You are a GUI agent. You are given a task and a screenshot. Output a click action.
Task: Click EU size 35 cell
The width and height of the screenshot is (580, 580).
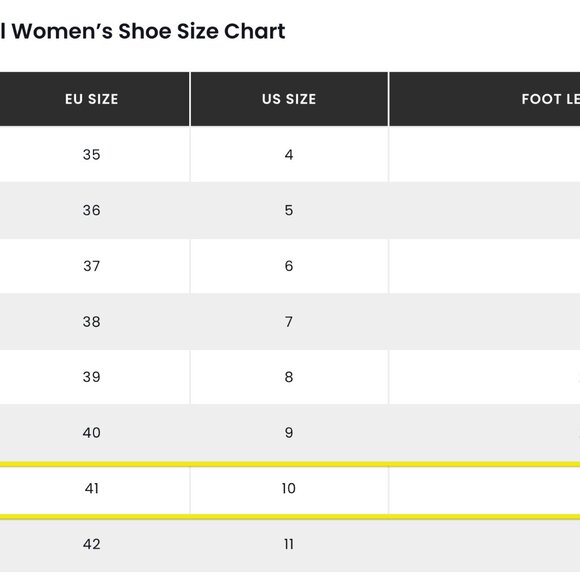tap(94, 154)
